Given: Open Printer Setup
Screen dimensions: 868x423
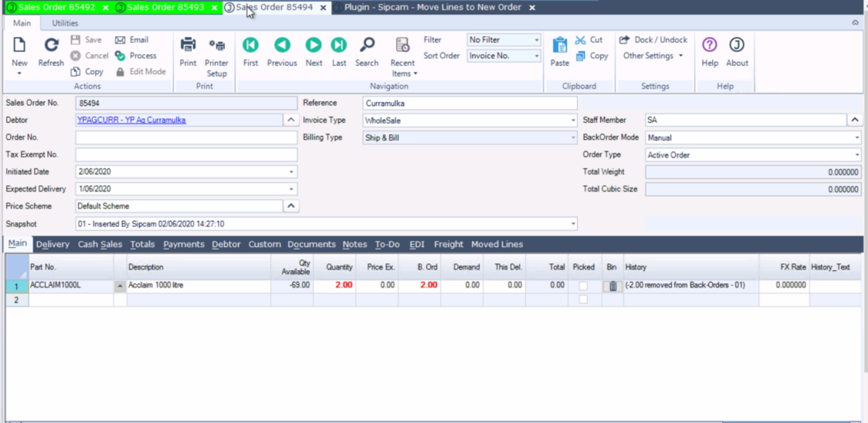Looking at the screenshot, I should pos(216,46).
